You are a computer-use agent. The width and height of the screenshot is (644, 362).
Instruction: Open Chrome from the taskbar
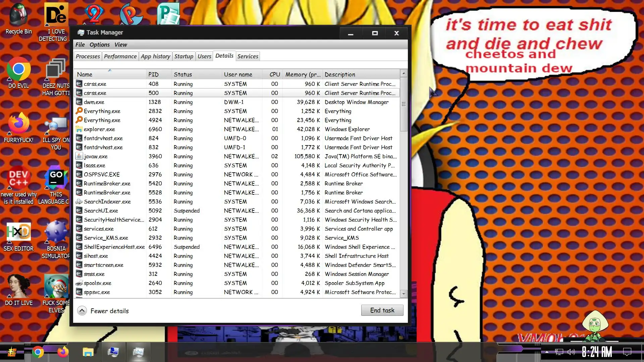click(x=38, y=352)
